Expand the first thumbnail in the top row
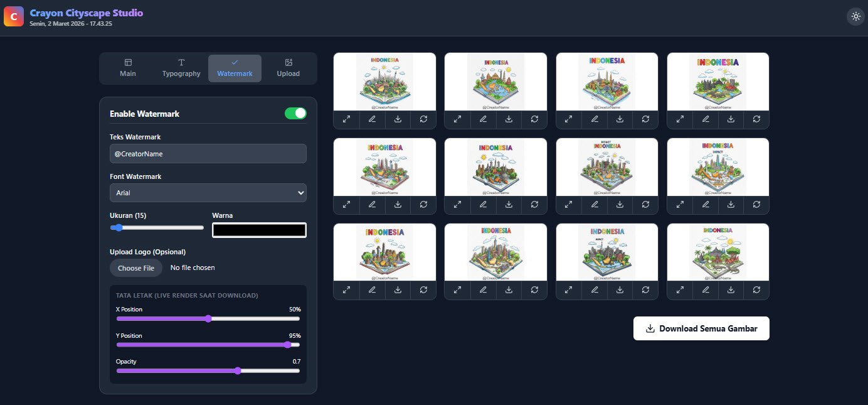 (346, 119)
